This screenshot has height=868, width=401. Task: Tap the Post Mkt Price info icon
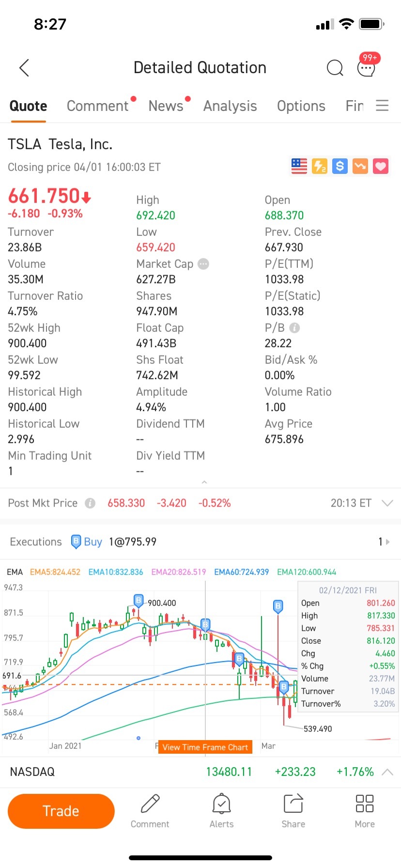[90, 503]
